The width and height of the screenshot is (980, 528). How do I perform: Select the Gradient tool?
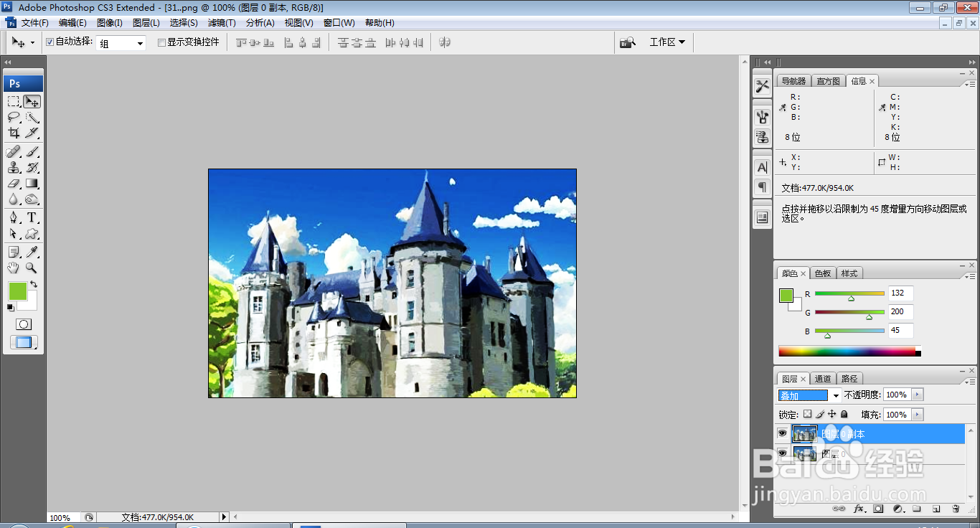(x=32, y=184)
